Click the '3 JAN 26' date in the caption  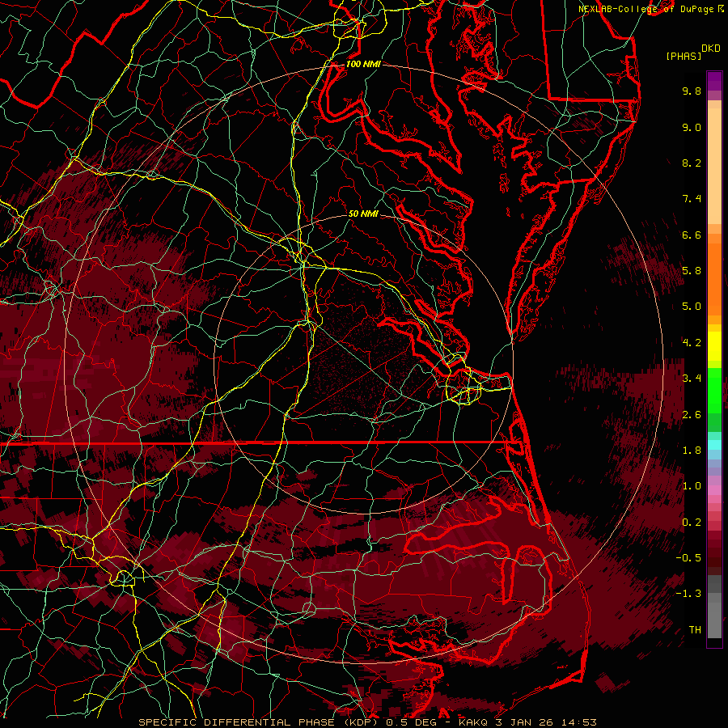click(526, 722)
